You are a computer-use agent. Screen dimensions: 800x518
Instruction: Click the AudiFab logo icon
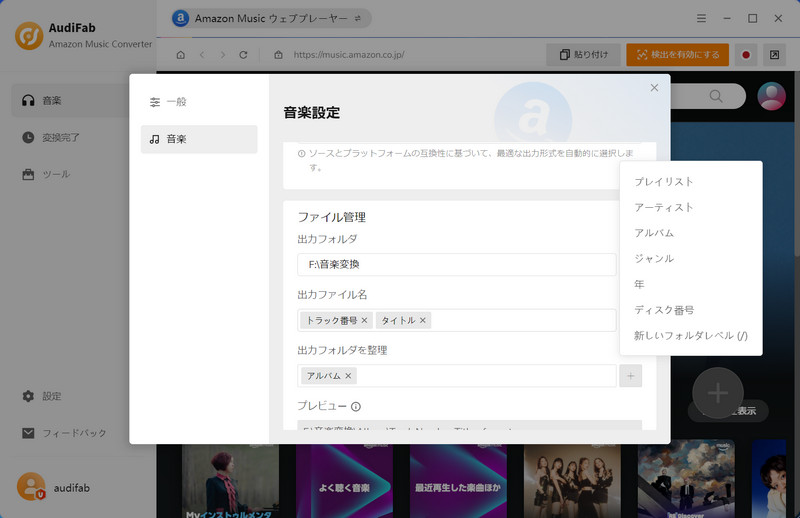click(29, 35)
